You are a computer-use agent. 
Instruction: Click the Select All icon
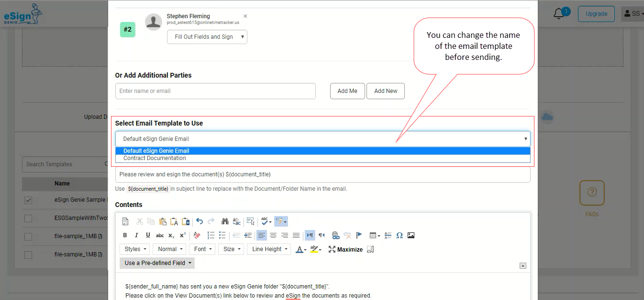[x=251, y=221]
